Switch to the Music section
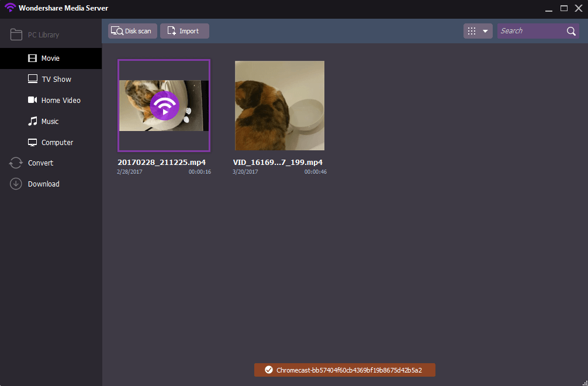 (x=51, y=121)
